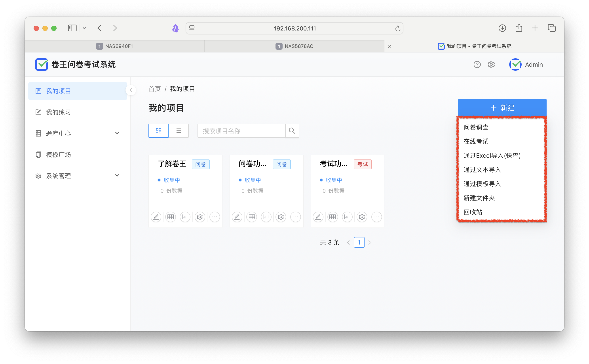
Task: Open data table icon for 考试功... card
Action: coord(332,217)
